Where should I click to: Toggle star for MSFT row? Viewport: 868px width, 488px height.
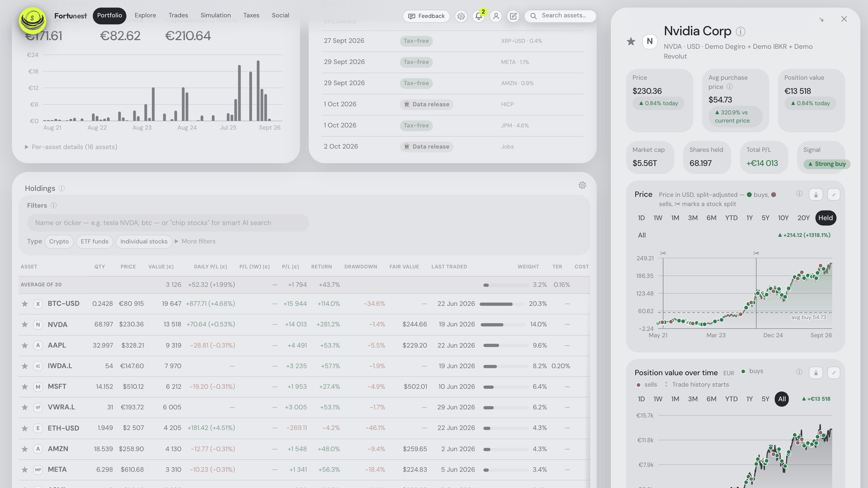(x=25, y=387)
